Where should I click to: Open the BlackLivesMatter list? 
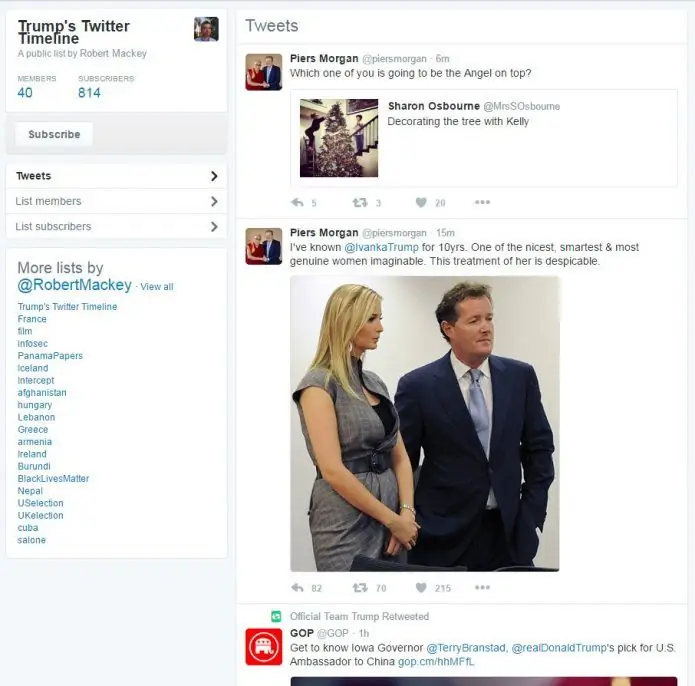click(53, 479)
